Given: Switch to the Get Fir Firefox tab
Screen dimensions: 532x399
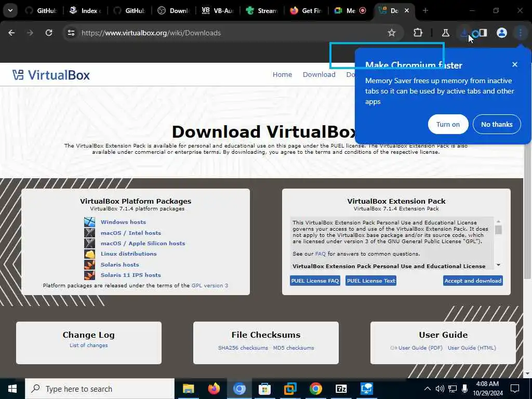Looking at the screenshot, I should (x=306, y=10).
